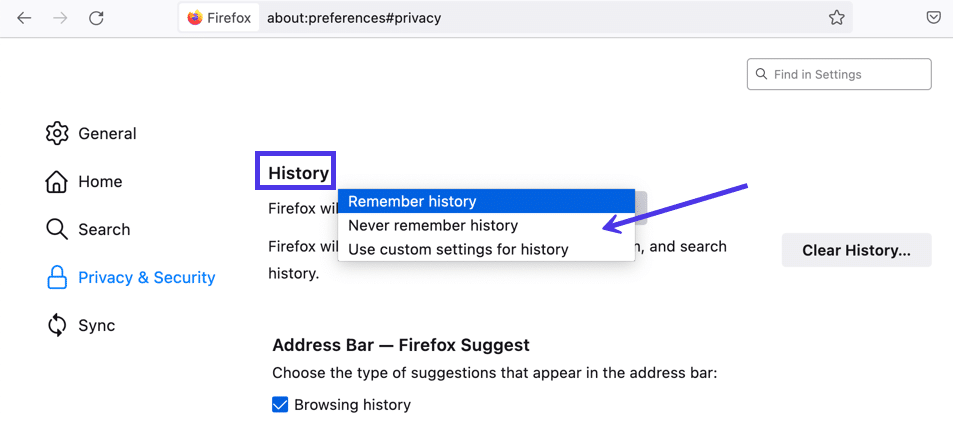Select Remember history option
This screenshot has height=427, width=953.
tap(412, 201)
